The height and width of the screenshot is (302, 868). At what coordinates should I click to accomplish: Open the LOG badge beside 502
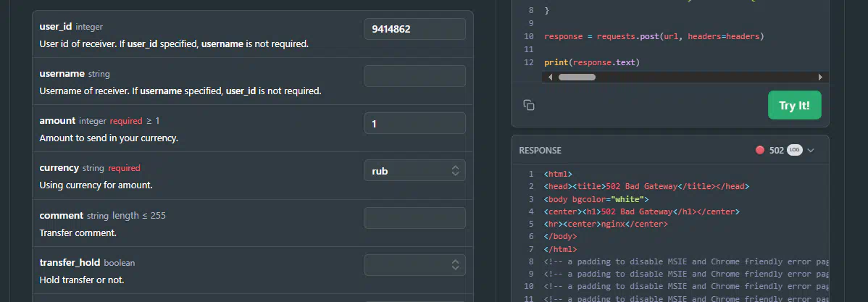[x=794, y=151]
